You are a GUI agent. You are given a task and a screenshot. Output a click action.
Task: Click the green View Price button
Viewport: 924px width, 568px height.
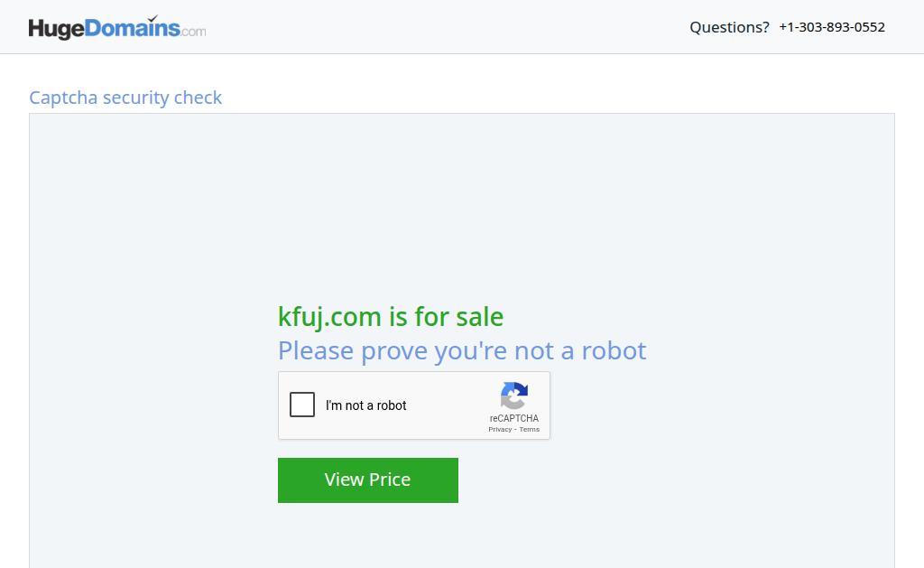[x=368, y=480]
